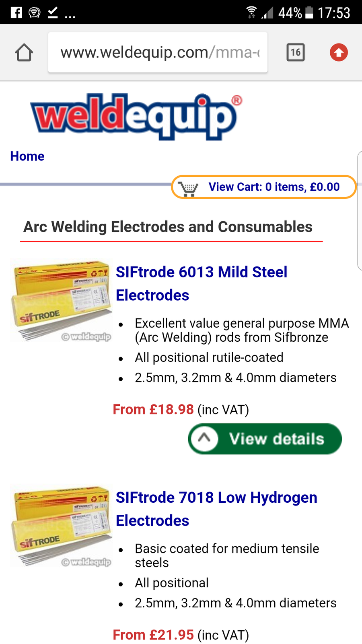Open the tab switcher showing 16 tabs

click(296, 52)
